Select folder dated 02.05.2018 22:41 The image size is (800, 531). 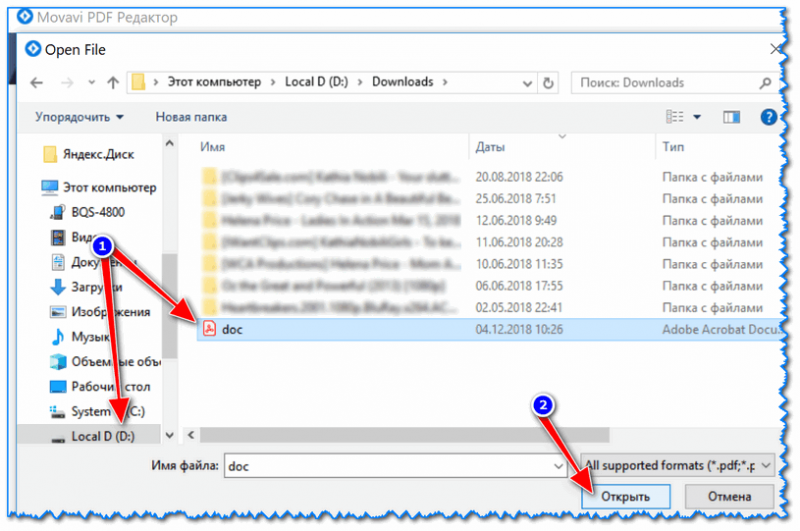pyautogui.click(x=488, y=308)
